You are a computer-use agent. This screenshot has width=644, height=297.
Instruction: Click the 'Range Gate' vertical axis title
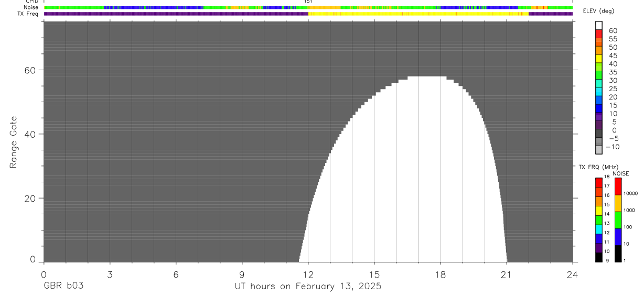pos(15,142)
